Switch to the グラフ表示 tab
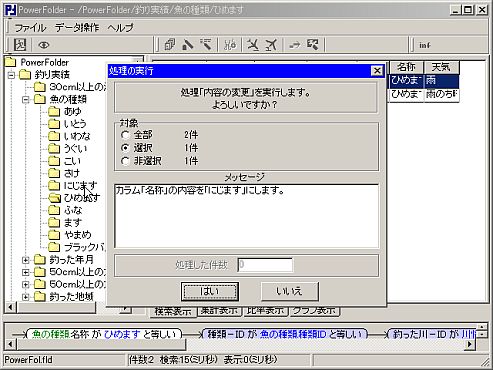493x370 pixels. [314, 311]
